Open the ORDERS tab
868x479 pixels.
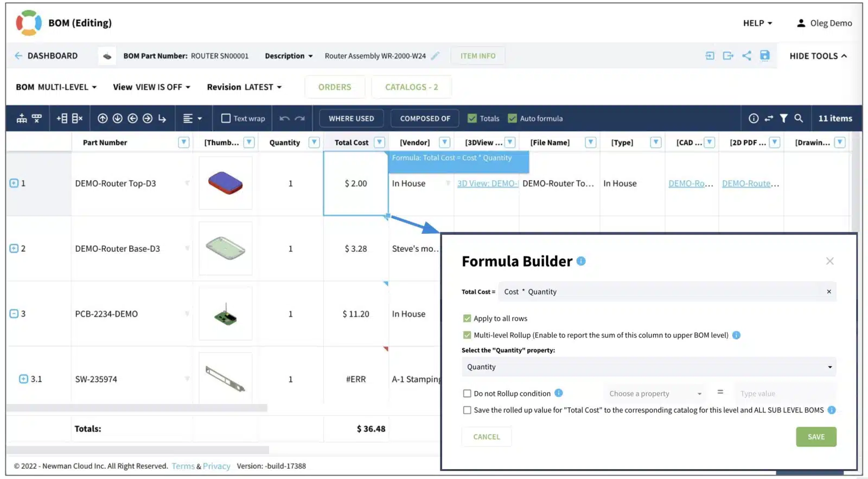(x=335, y=87)
